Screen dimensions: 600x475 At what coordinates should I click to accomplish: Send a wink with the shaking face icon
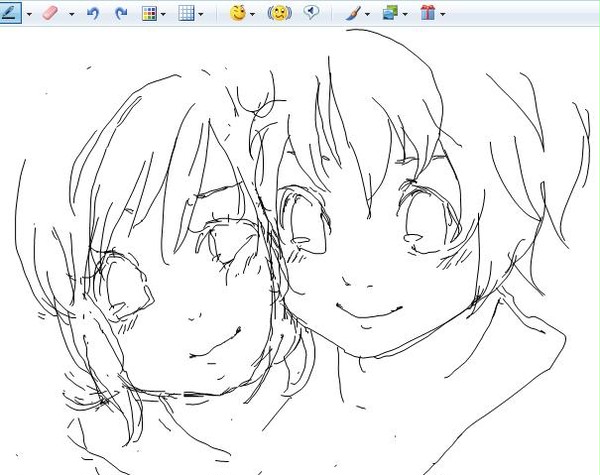click(280, 13)
